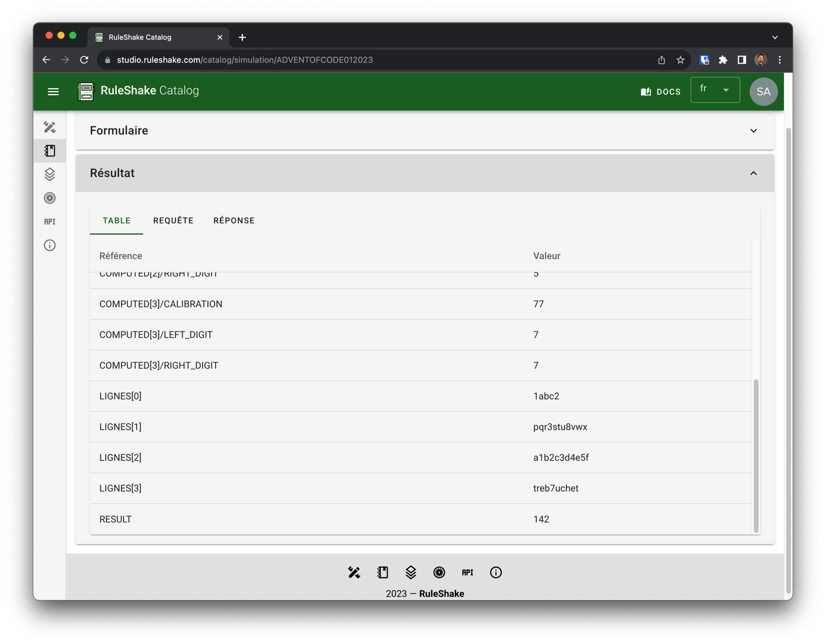Switch to the REQUÊTE tab
This screenshot has height=644, width=826.
173,220
